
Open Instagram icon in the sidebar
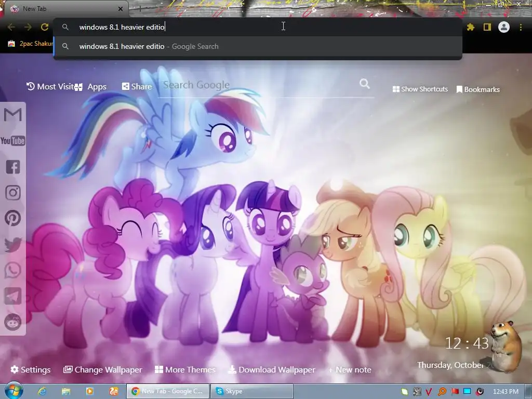click(x=13, y=192)
